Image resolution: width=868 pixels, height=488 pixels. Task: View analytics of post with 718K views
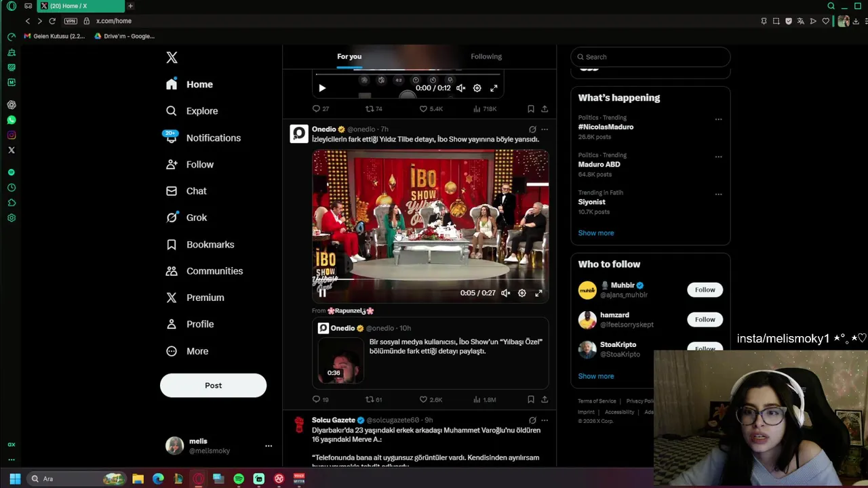pyautogui.click(x=485, y=108)
